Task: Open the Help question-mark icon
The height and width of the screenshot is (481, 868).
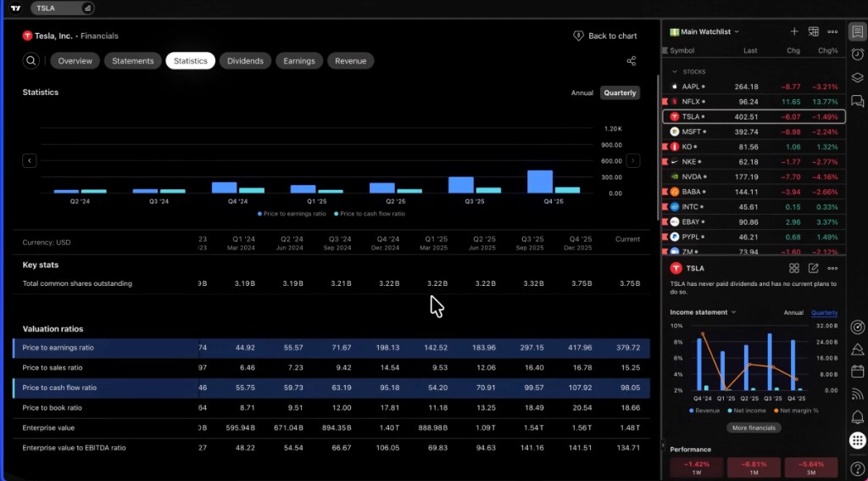Action: pos(857,469)
